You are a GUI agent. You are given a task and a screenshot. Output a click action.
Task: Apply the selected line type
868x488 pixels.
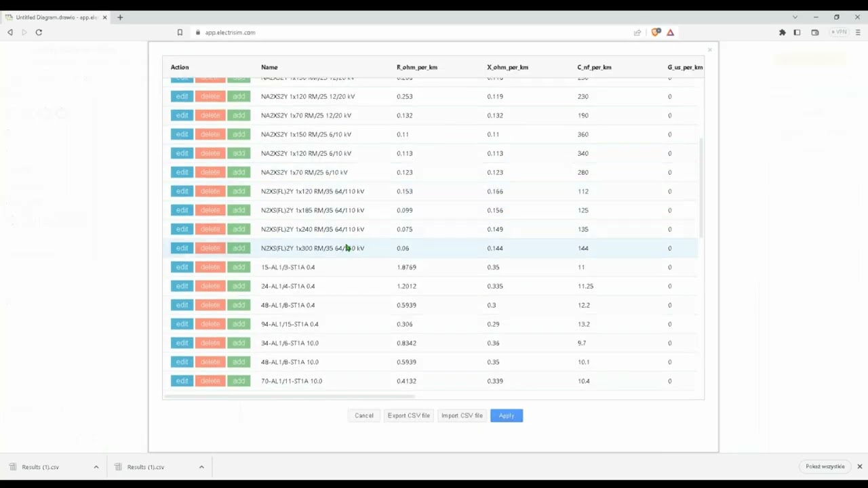click(x=507, y=415)
